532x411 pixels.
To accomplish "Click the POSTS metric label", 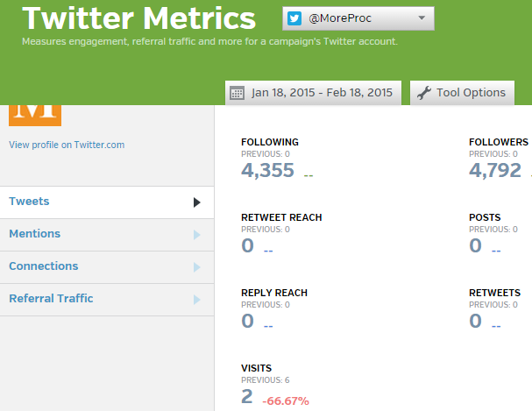I will 485,217.
